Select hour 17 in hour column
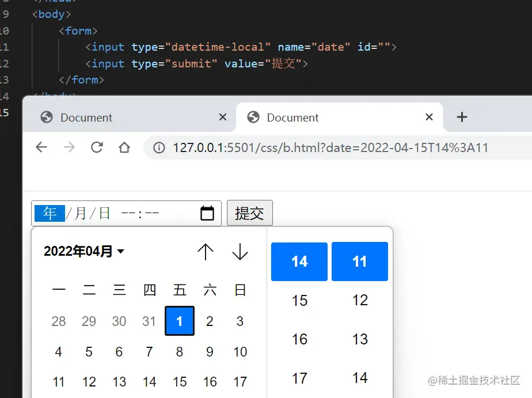The image size is (532, 398). click(299, 378)
